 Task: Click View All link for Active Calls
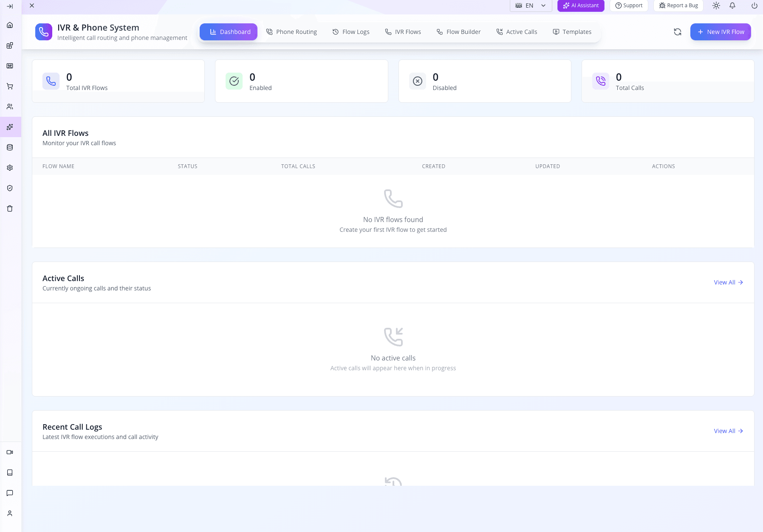click(728, 282)
